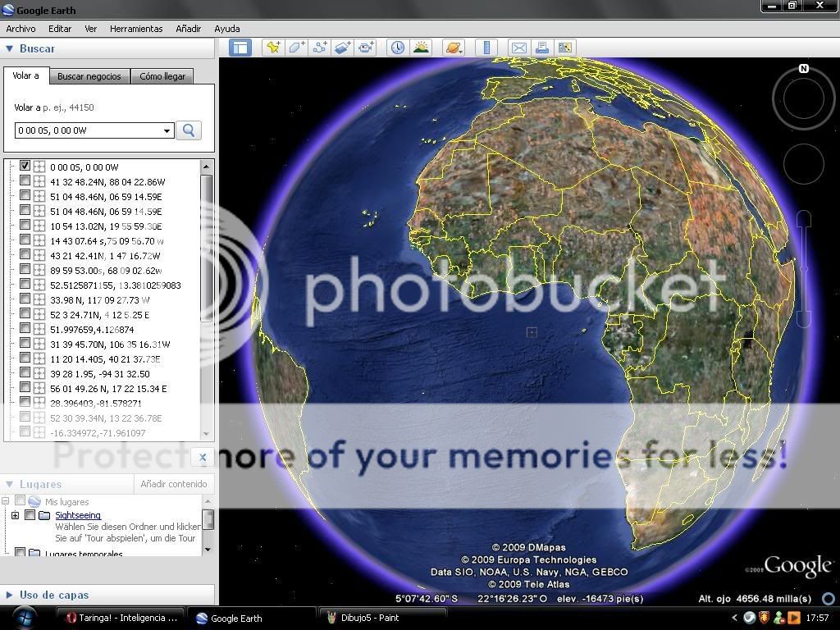The image size is (840, 630).
Task: Open the Sightseeing link
Action: (x=78, y=515)
